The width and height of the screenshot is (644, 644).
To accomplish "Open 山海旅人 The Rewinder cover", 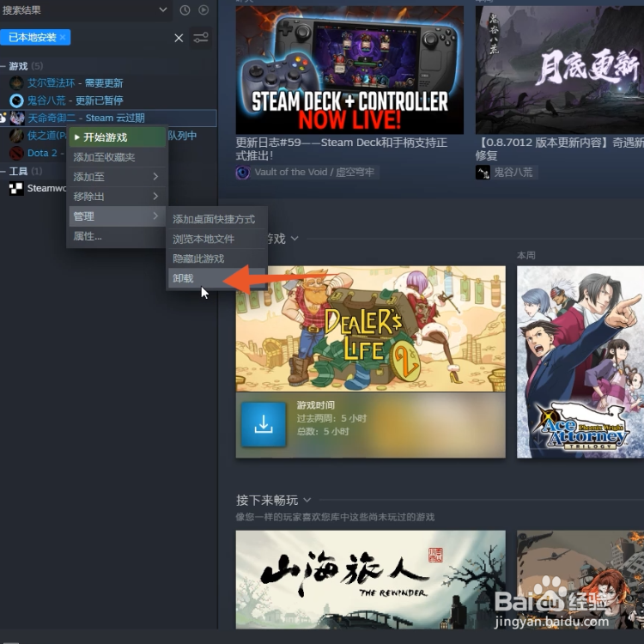I will [x=370, y=580].
